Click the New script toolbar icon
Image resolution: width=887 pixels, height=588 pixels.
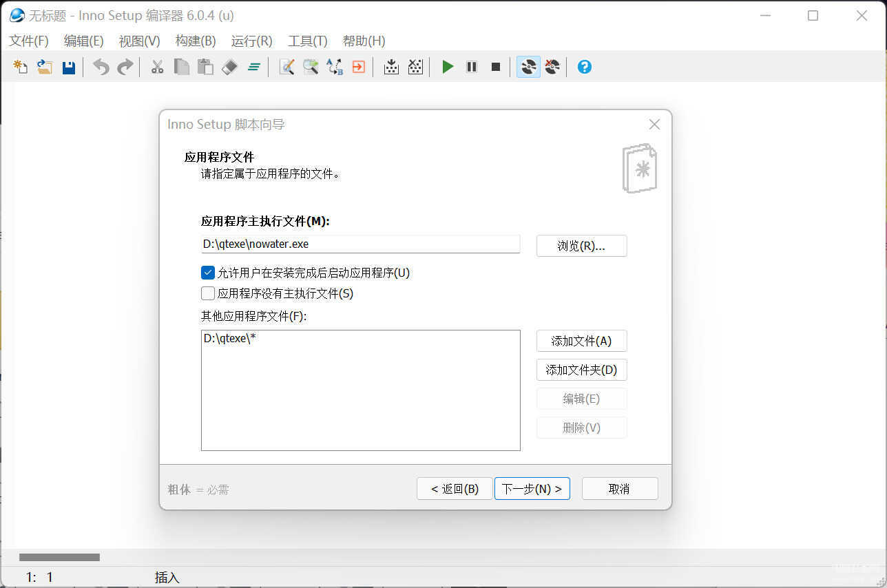point(21,67)
